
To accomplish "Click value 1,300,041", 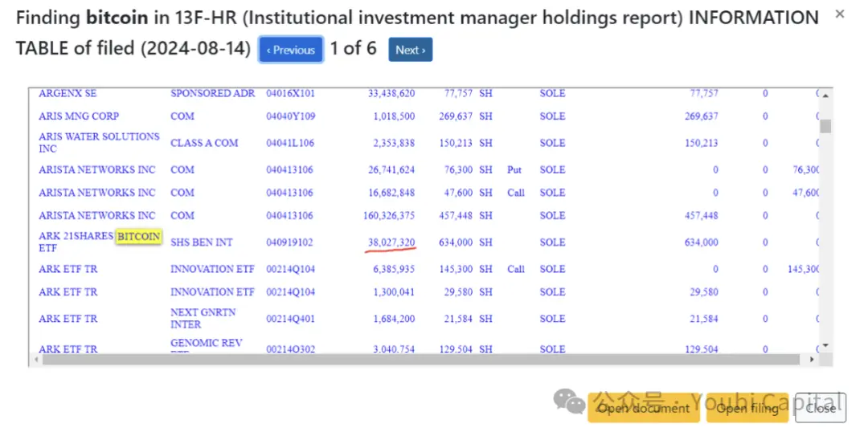I will 394,291.
